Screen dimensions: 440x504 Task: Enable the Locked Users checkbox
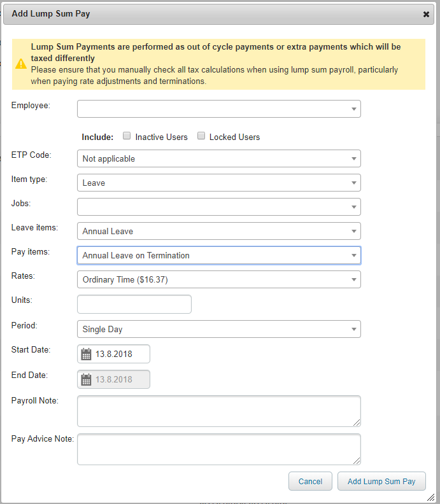click(201, 136)
